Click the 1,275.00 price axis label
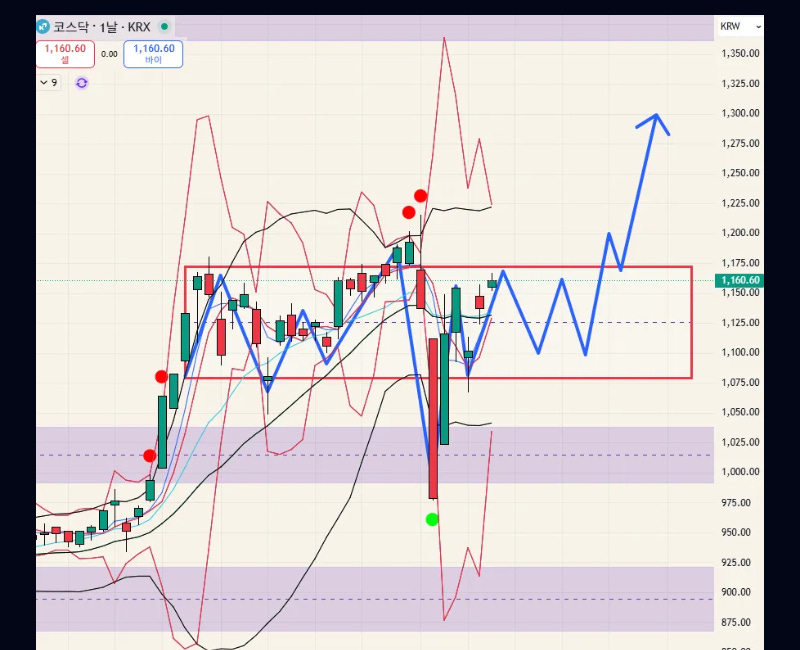Screen dimensions: 800x650 (x=740, y=143)
